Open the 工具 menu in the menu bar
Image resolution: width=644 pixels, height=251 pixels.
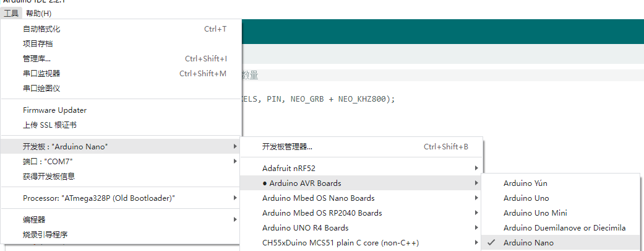11,13
